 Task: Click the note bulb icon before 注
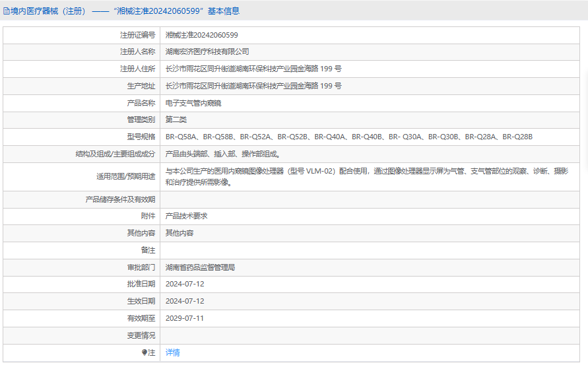coord(145,352)
